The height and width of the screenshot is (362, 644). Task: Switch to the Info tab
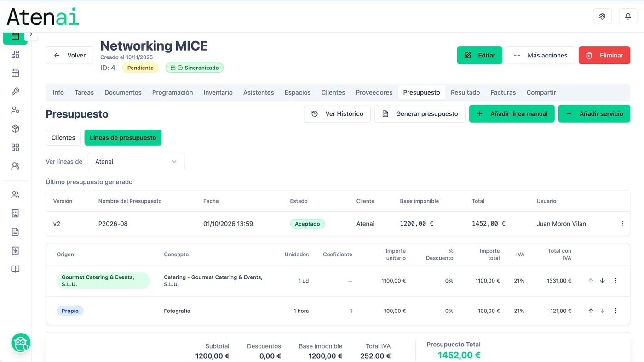[x=58, y=92]
